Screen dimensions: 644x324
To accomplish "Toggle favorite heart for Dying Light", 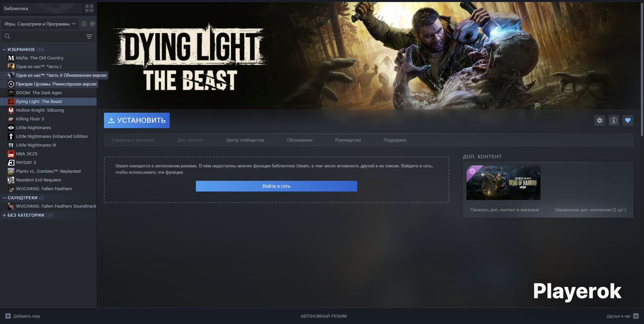I will 628,120.
